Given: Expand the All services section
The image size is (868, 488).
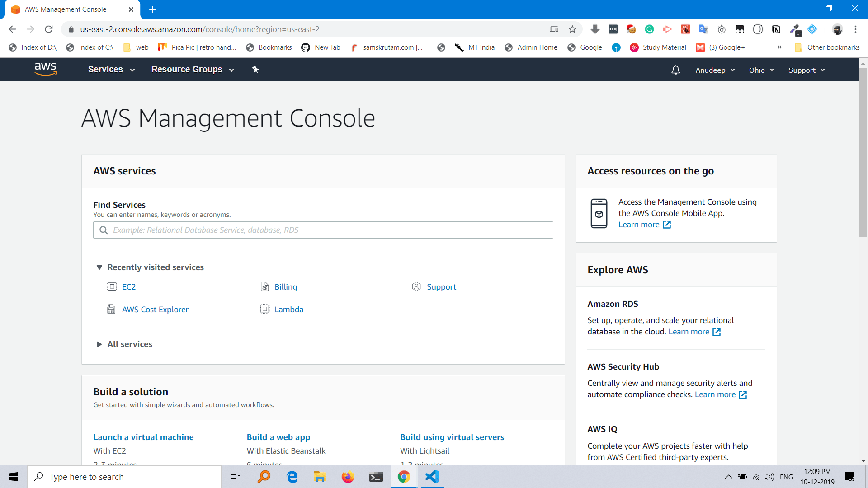Looking at the screenshot, I should (124, 344).
